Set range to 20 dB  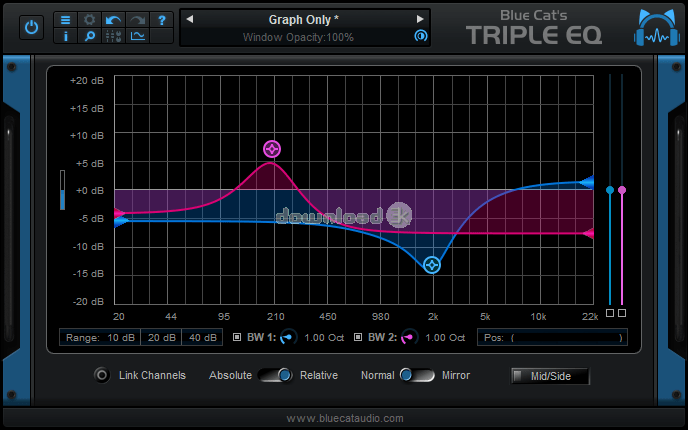click(x=161, y=337)
